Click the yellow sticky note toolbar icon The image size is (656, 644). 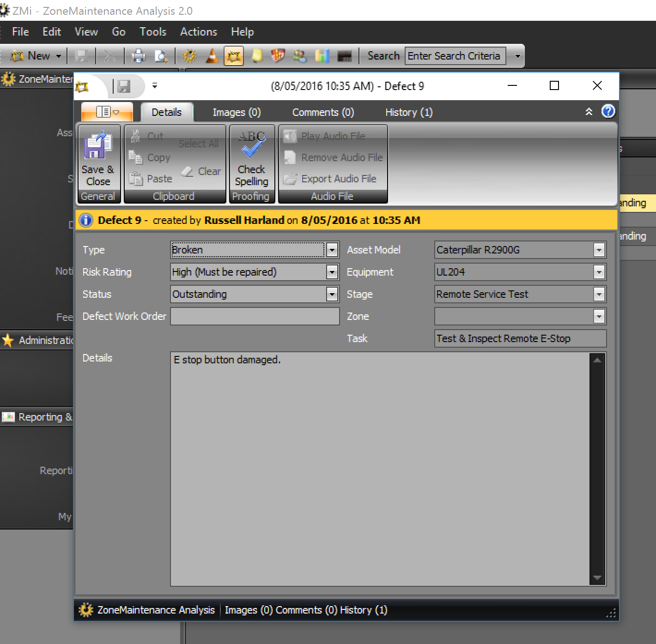click(256, 56)
